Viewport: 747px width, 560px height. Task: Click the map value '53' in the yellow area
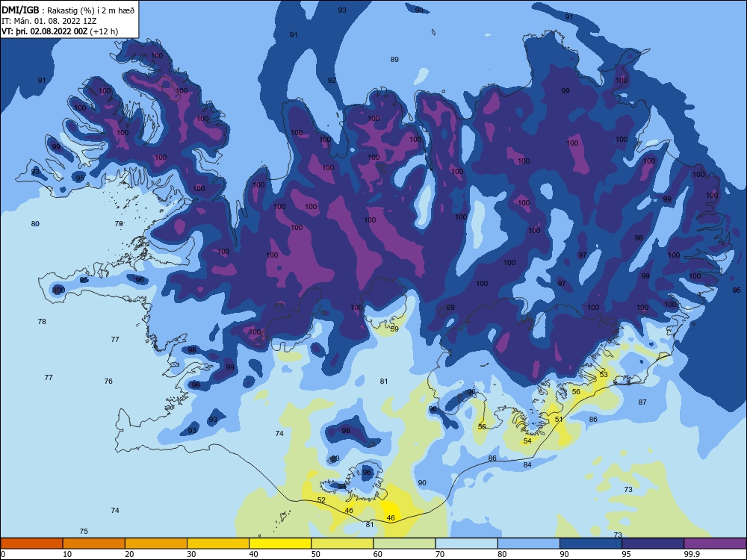[604, 375]
